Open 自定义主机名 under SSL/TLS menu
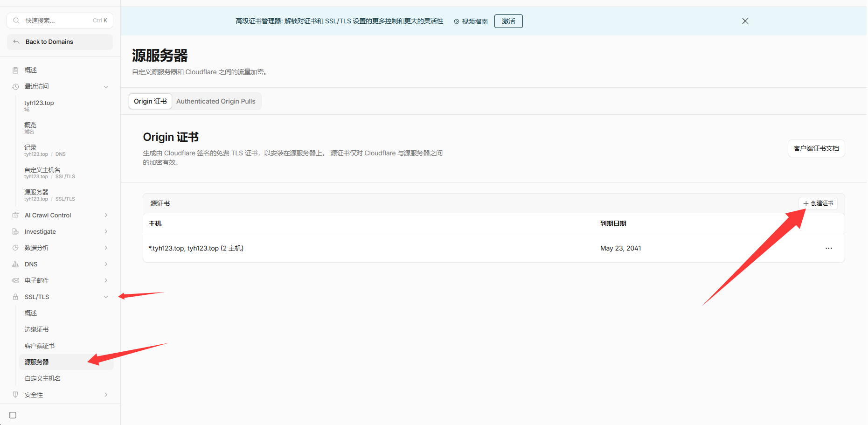Image resolution: width=868 pixels, height=425 pixels. 66,378
